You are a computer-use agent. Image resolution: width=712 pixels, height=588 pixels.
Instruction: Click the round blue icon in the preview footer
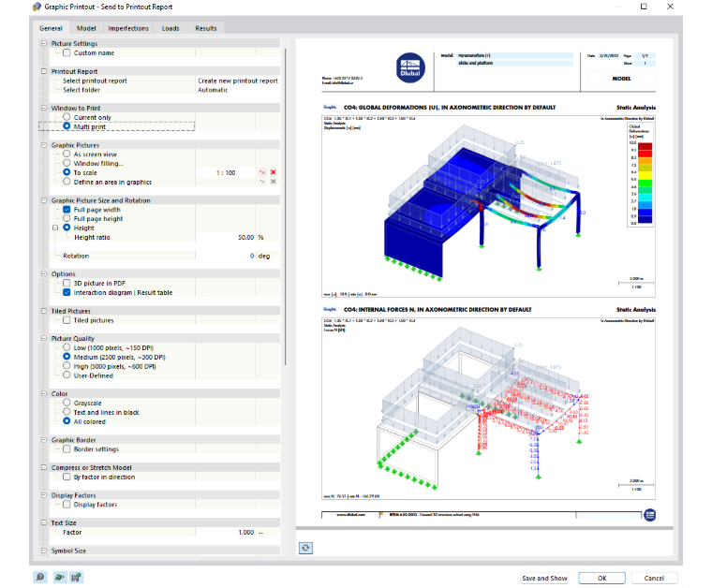pyautogui.click(x=650, y=515)
